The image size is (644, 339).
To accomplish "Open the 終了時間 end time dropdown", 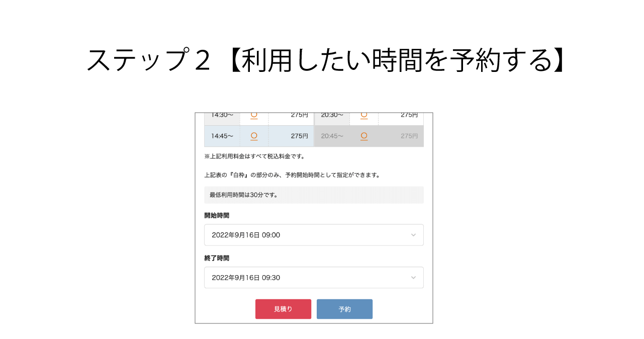I will click(314, 277).
